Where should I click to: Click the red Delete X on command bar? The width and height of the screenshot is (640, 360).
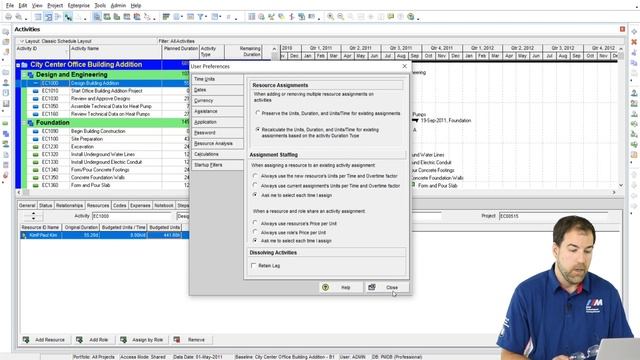coord(634,42)
